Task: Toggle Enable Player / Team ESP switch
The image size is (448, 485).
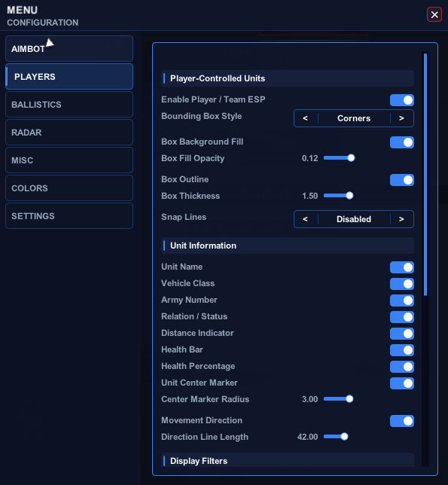Action: pyautogui.click(x=401, y=100)
